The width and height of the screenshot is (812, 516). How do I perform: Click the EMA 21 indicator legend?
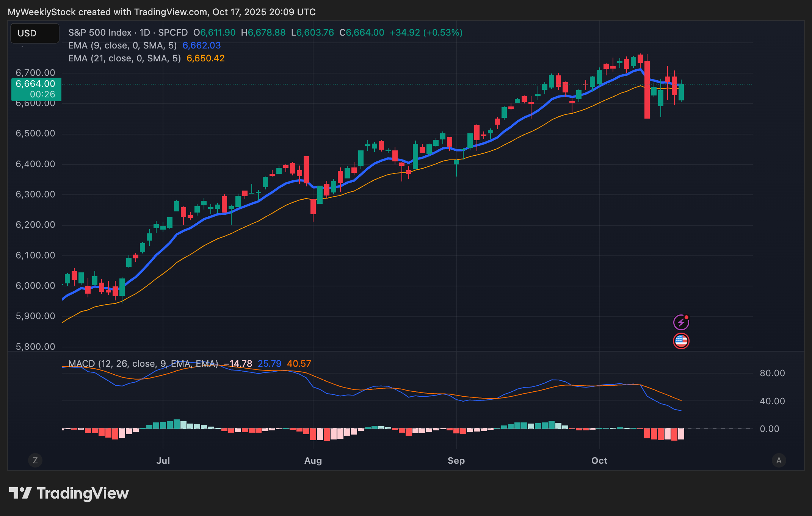pyautogui.click(x=124, y=58)
